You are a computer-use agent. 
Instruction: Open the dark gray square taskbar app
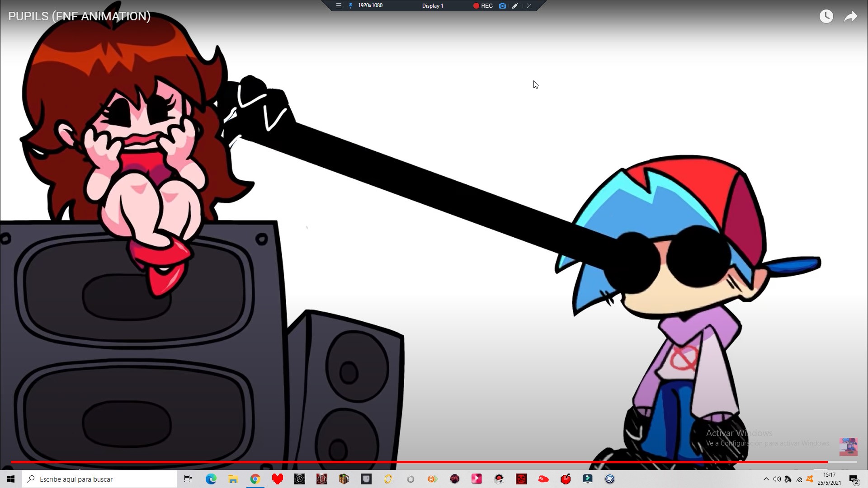(366, 479)
